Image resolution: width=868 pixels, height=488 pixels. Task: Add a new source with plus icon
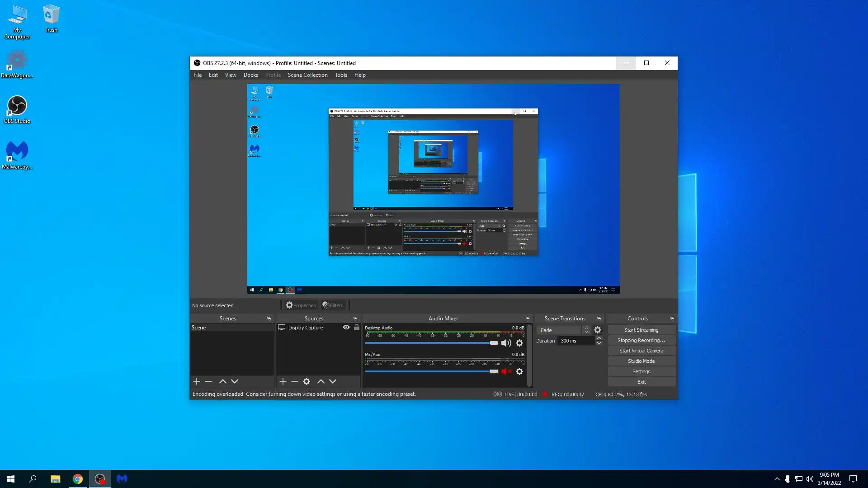[283, 381]
